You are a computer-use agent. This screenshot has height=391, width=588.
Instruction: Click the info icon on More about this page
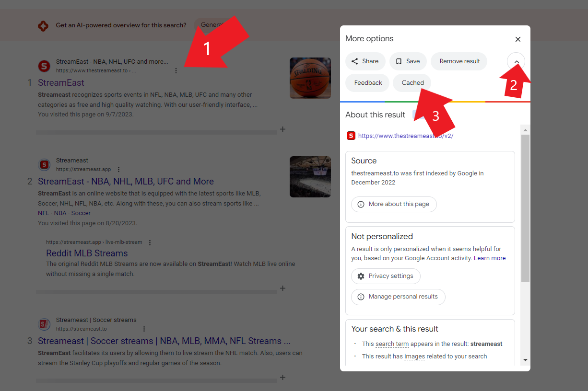(360, 204)
